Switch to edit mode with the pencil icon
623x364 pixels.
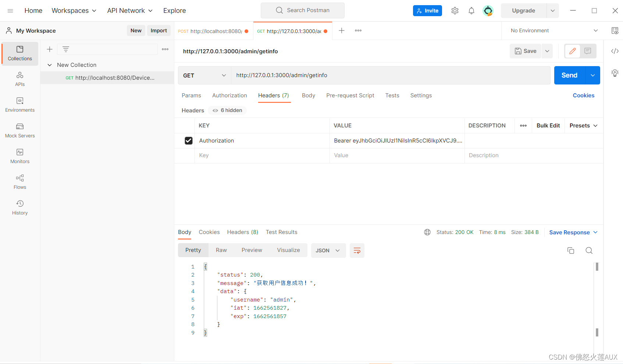pyautogui.click(x=573, y=51)
